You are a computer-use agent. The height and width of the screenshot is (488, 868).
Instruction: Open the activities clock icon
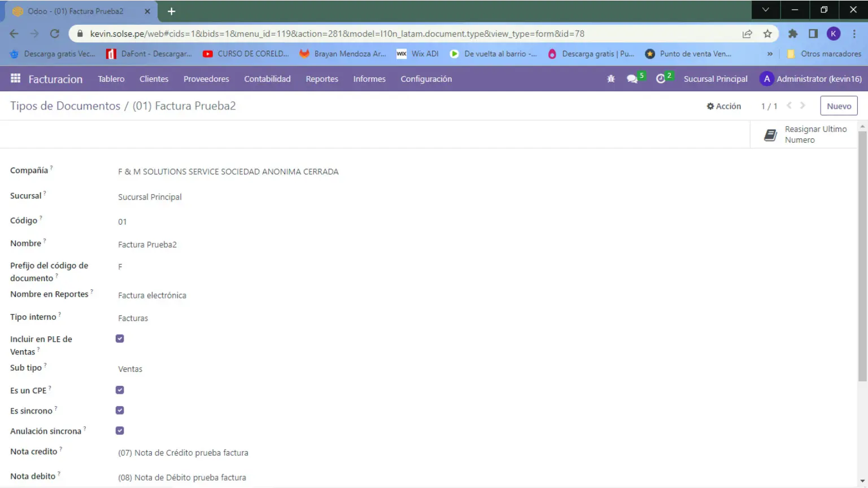[x=661, y=79]
